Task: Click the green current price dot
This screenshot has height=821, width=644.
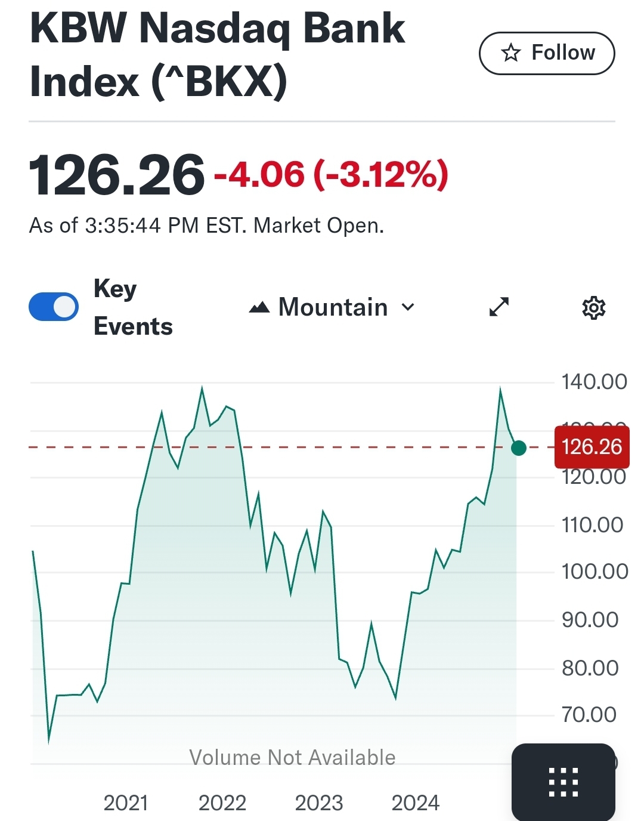Action: tap(519, 447)
